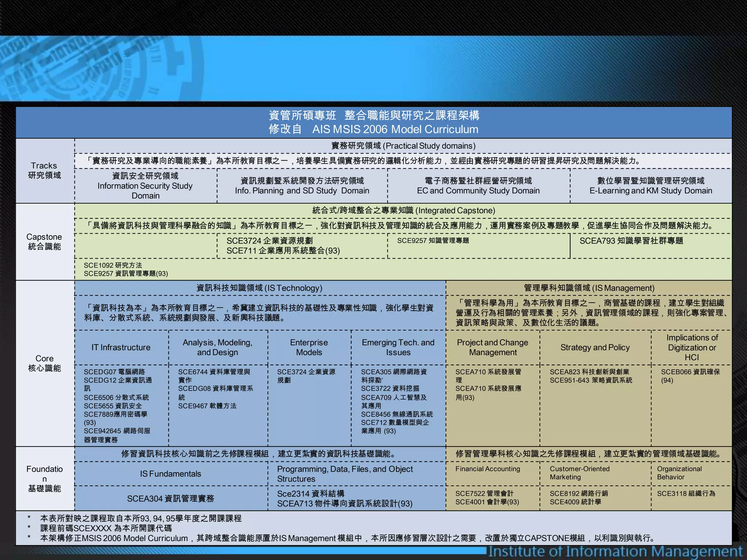Click the IS Fundamentals cell
The width and height of the screenshot is (747, 560).
[x=171, y=474]
